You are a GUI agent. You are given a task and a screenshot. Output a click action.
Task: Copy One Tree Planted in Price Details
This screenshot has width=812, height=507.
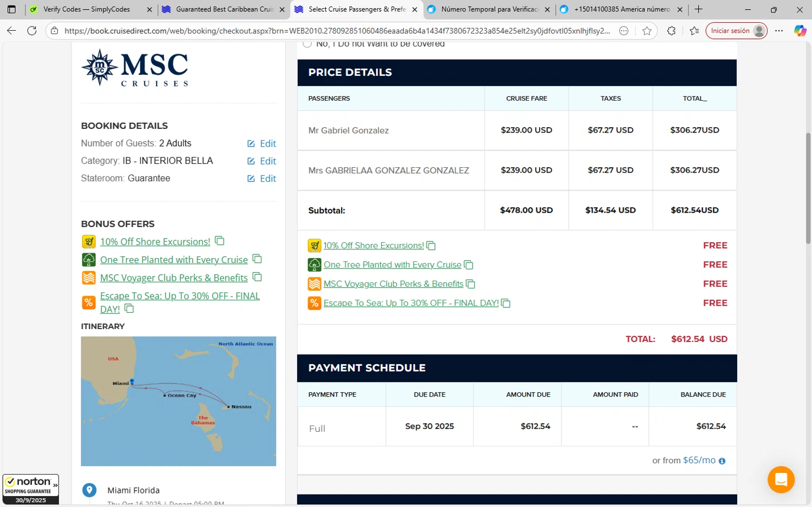(469, 265)
